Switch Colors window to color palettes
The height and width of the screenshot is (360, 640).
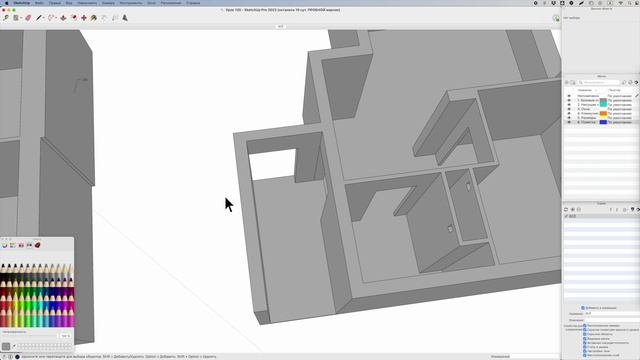(x=21, y=245)
